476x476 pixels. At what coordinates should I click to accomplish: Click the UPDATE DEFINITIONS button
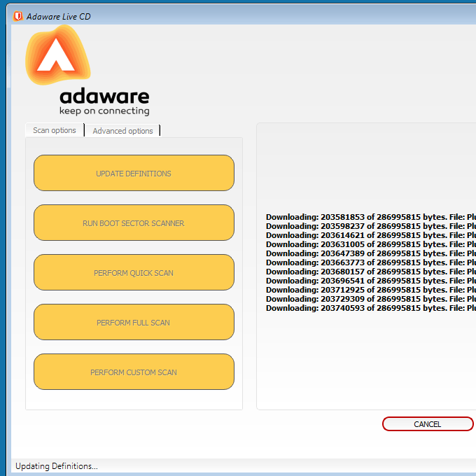coord(134,173)
